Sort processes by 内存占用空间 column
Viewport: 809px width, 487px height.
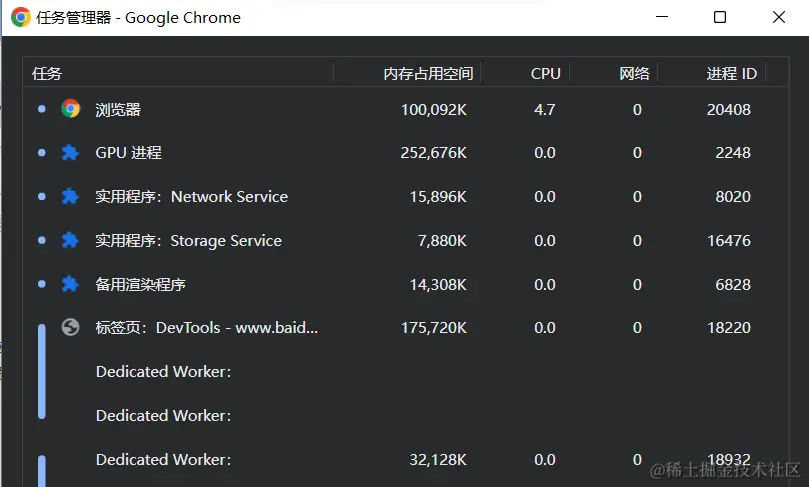coord(428,73)
